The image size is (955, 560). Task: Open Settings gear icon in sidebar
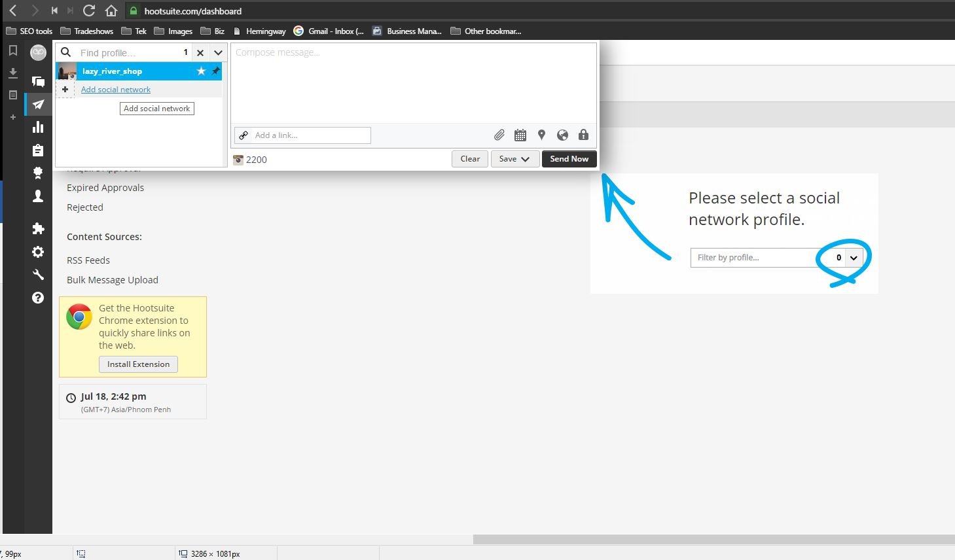click(x=38, y=252)
